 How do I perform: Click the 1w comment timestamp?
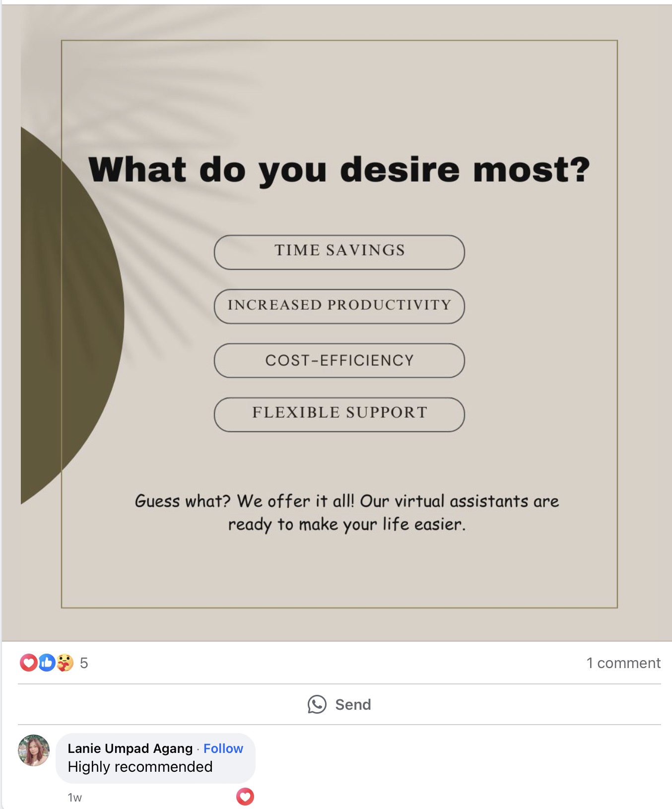coord(74,798)
